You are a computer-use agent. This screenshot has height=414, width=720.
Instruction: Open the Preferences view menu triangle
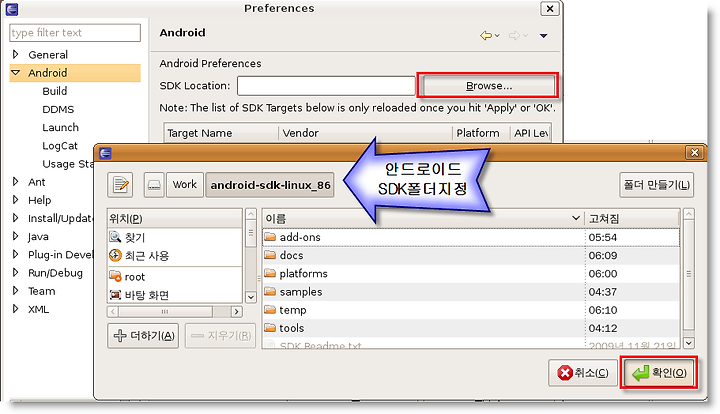pos(543,36)
